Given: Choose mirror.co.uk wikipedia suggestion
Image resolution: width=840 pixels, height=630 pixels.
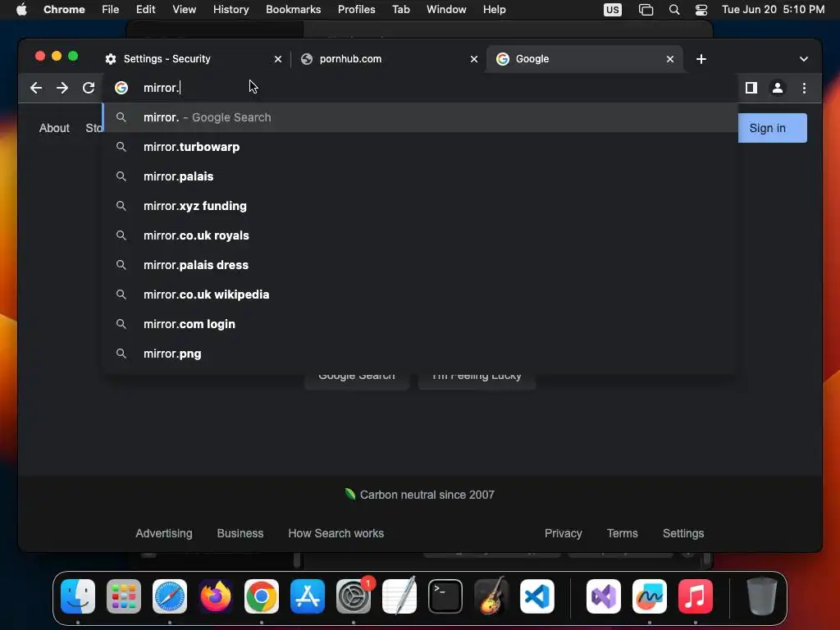Looking at the screenshot, I should (x=420, y=294).
